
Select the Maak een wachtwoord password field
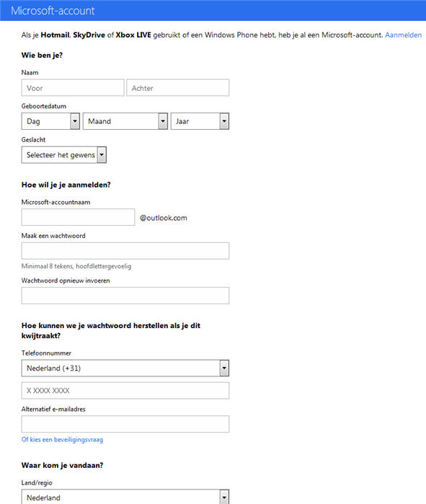[x=125, y=251]
